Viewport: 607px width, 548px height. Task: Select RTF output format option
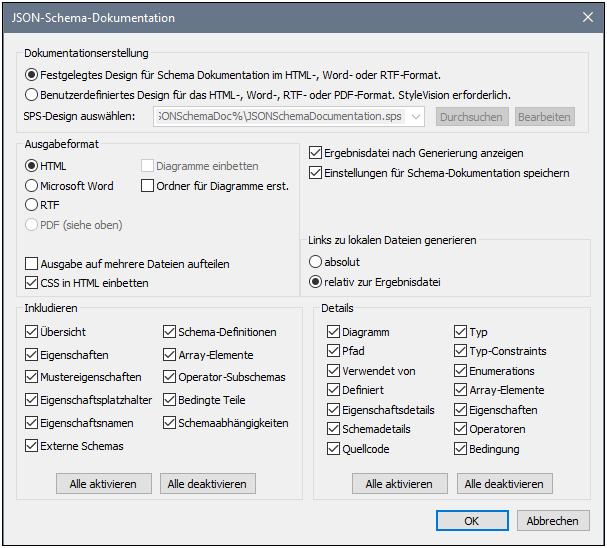[x=34, y=205]
